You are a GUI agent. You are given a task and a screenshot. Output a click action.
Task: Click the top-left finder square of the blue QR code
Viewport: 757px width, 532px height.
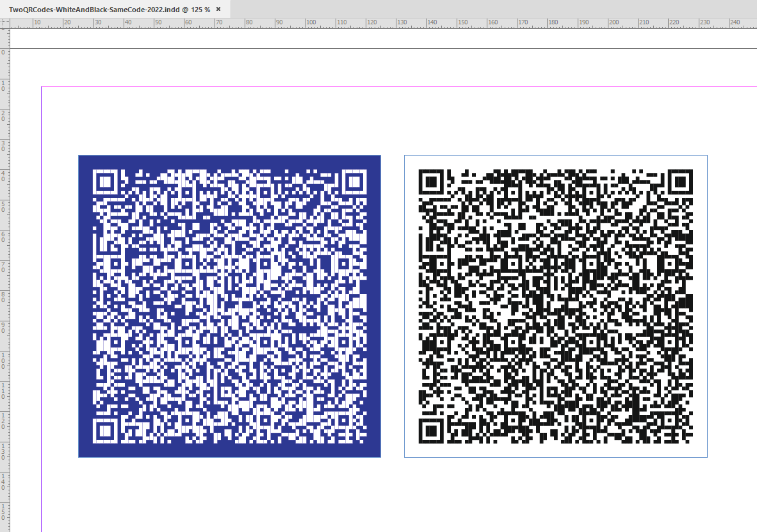(x=106, y=182)
